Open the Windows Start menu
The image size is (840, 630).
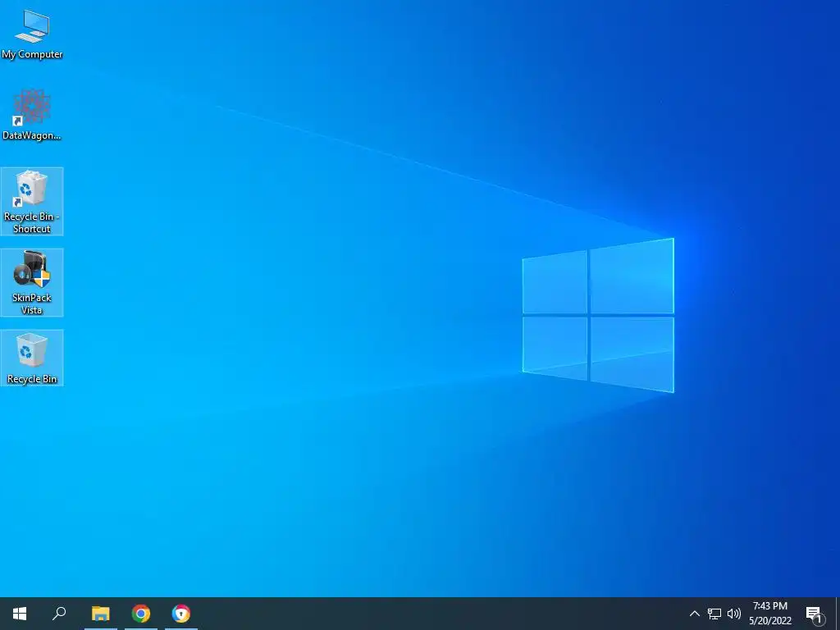(20, 614)
